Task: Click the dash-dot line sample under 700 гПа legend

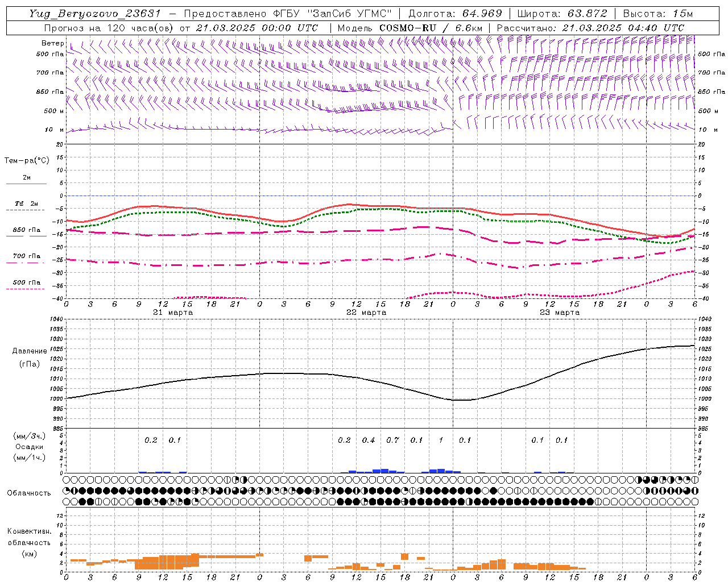Action: 26,263
